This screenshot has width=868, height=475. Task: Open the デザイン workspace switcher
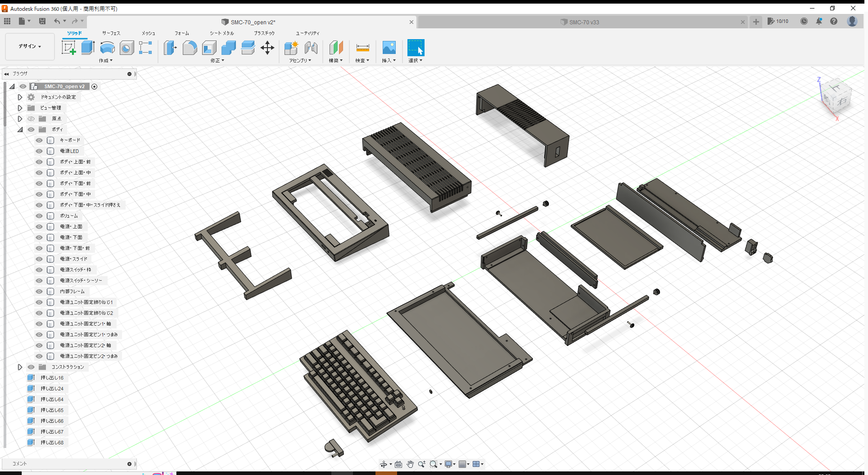tap(29, 46)
